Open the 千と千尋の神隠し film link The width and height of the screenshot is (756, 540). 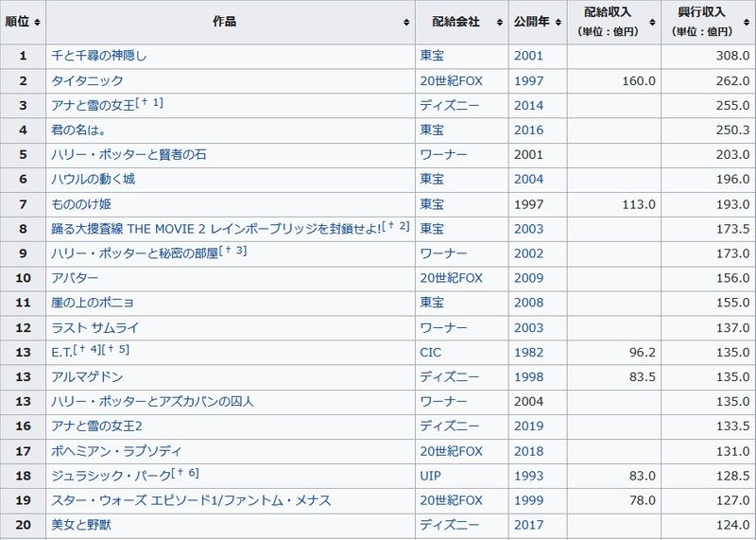(98, 56)
